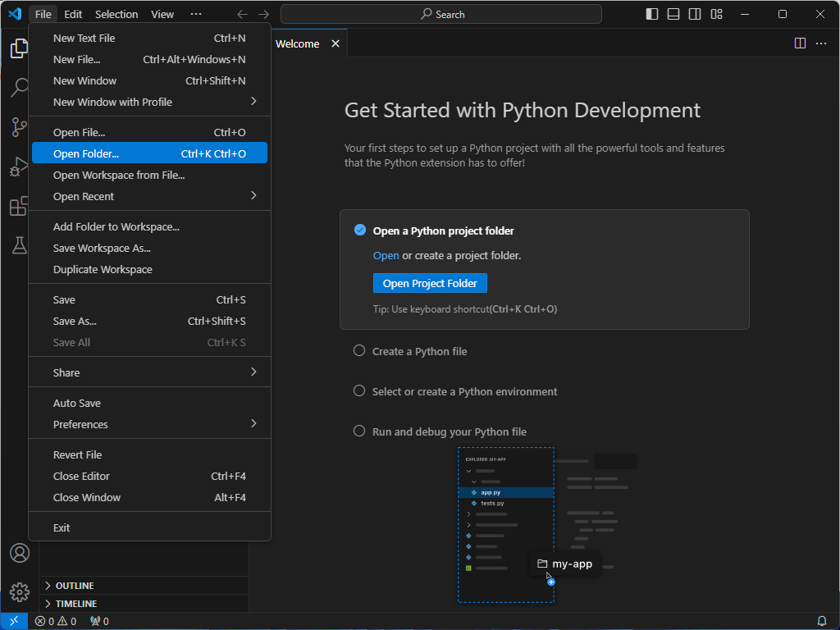Toggle the primary side bar layout icon

click(652, 14)
